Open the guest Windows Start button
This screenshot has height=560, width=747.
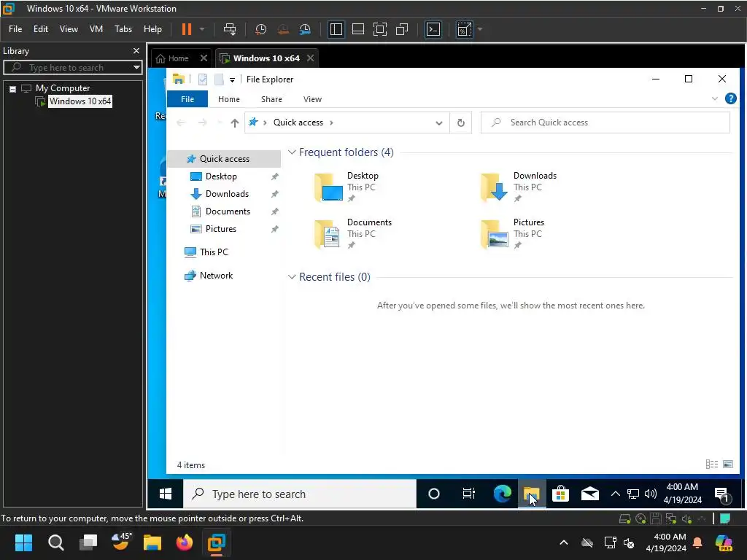click(x=166, y=494)
